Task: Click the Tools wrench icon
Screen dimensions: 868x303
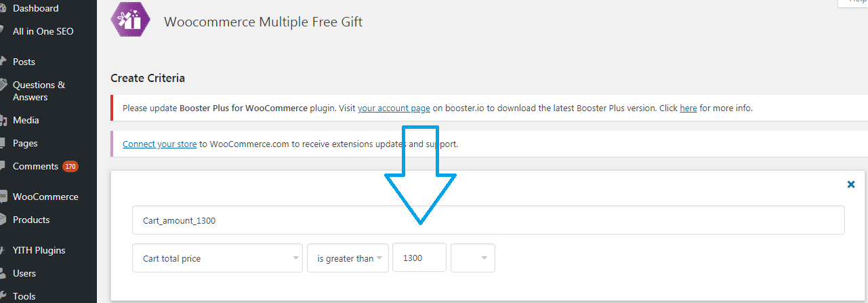Action: point(3,296)
